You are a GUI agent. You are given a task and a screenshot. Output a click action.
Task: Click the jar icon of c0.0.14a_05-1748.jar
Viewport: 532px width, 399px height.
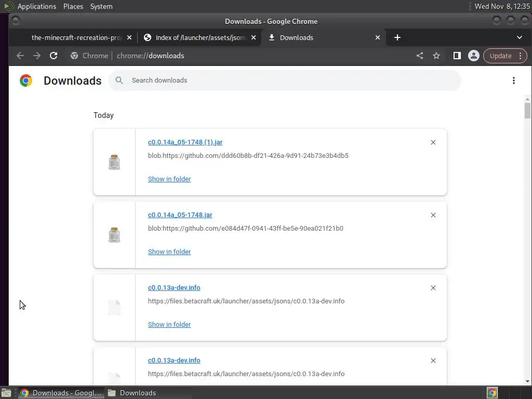coord(114,235)
